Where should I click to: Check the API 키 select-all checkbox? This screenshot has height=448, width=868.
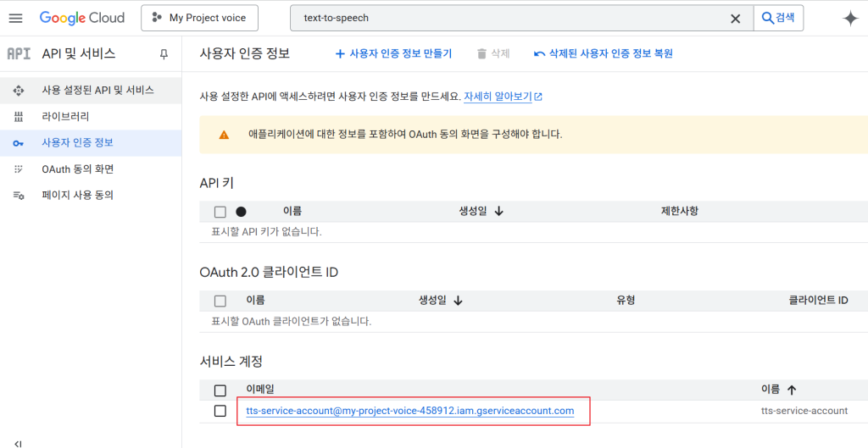click(220, 212)
